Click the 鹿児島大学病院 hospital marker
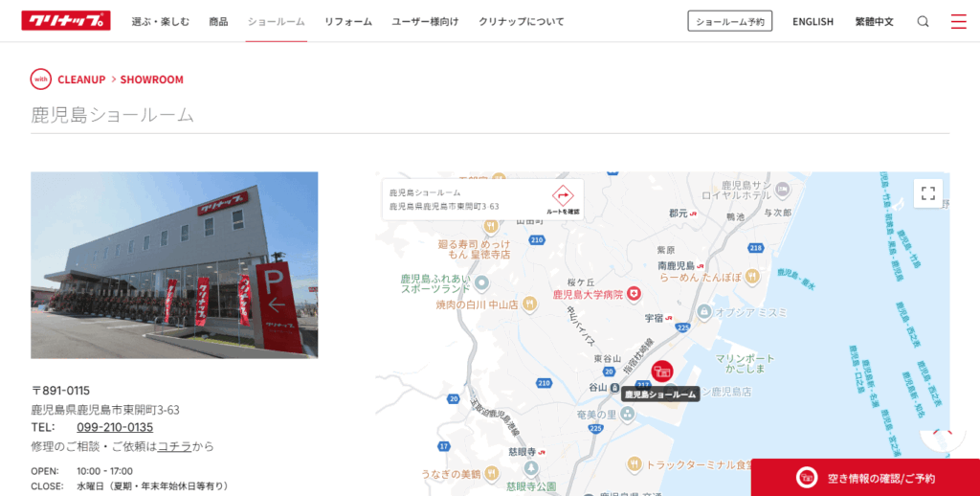Image resolution: width=980 pixels, height=496 pixels. [634, 293]
